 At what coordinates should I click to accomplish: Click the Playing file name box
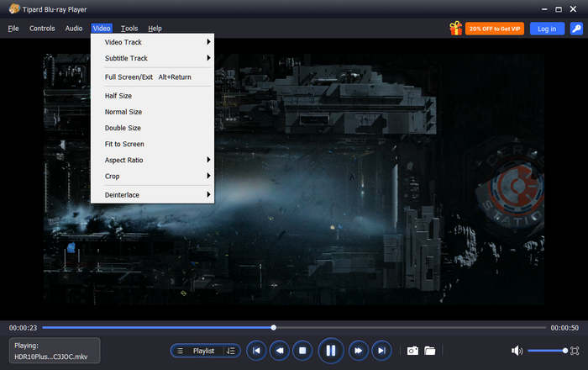55,351
